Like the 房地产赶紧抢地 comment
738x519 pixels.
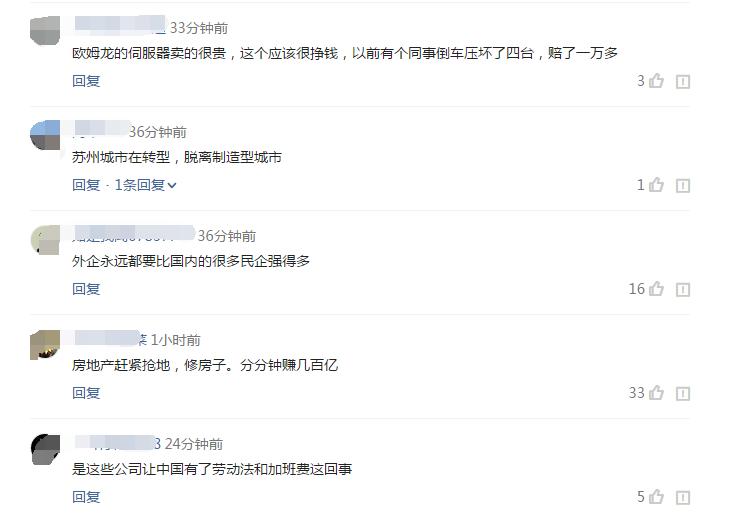pos(657,392)
